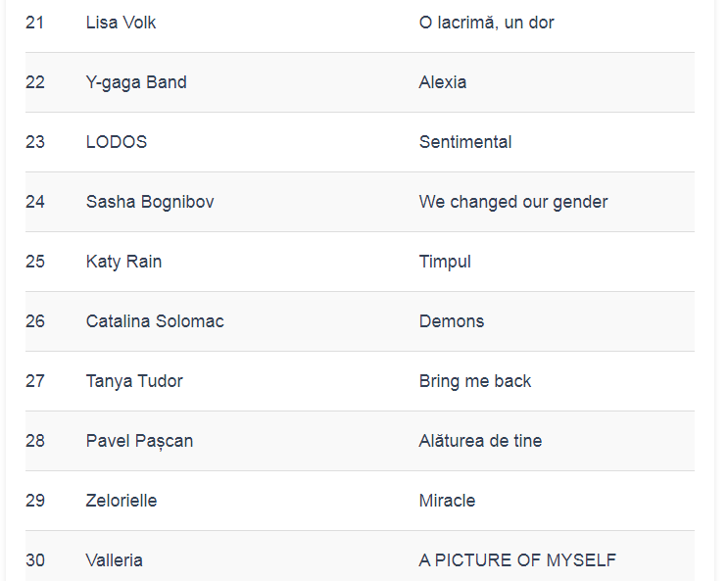Viewport: 728px width, 581px height.
Task: Click the Tanya Tudor entry
Action: (134, 381)
